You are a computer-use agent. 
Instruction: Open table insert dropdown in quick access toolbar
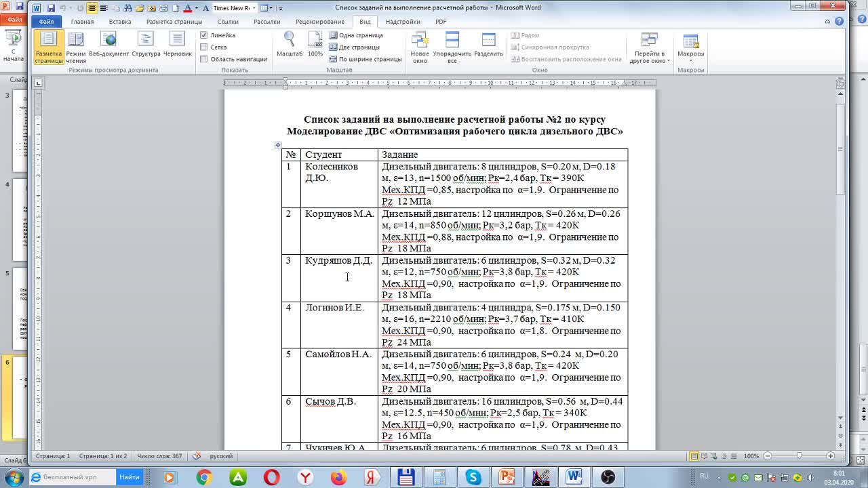click(271, 8)
